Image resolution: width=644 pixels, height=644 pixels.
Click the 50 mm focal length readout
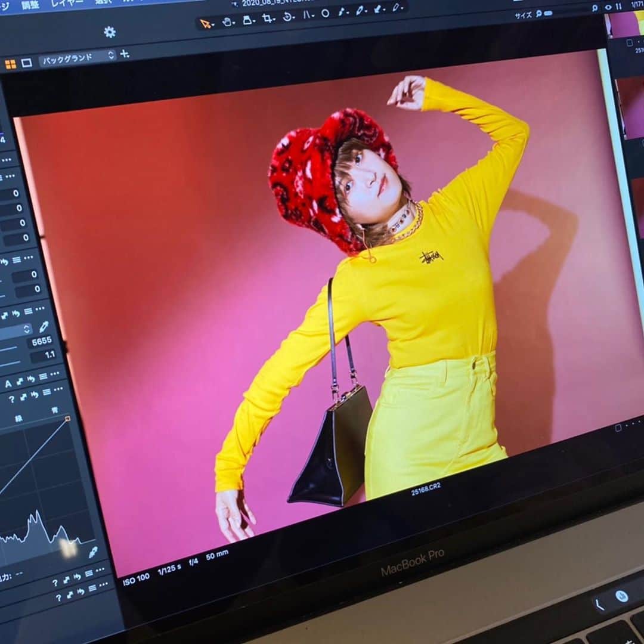click(217, 555)
